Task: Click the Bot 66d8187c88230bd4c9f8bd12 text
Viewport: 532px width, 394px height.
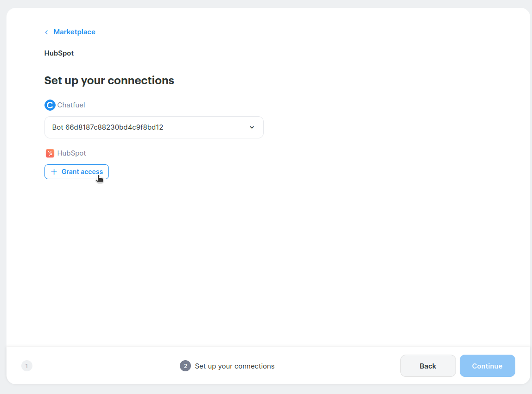Action: click(108, 127)
